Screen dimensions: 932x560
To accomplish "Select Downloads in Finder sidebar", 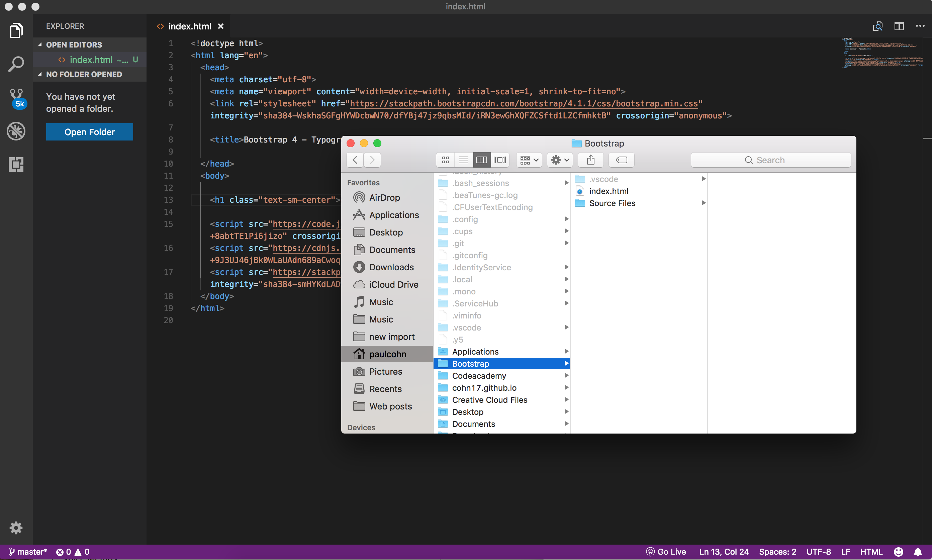I will [391, 267].
